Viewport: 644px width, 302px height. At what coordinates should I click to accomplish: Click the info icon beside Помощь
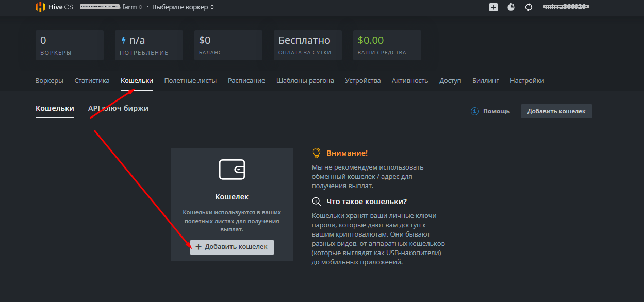(475, 111)
